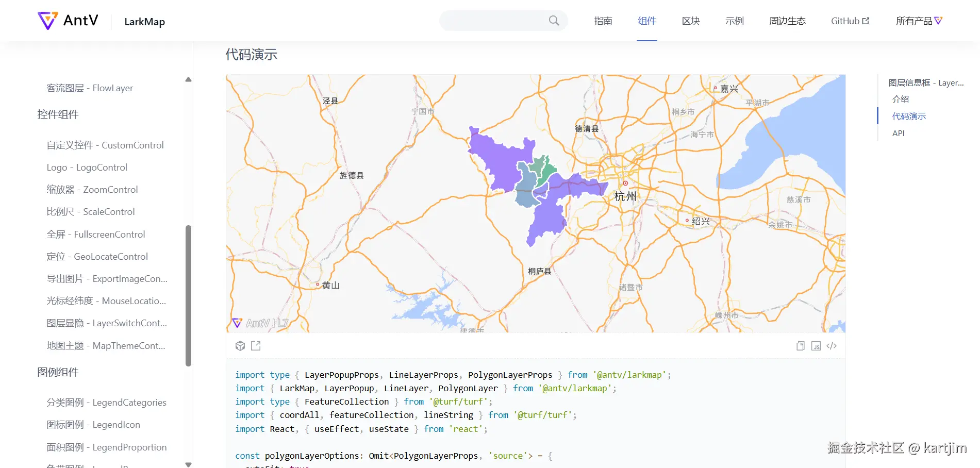This screenshot has width=980, height=468.
Task: Open demo in new window via external link icon
Action: pos(256,346)
